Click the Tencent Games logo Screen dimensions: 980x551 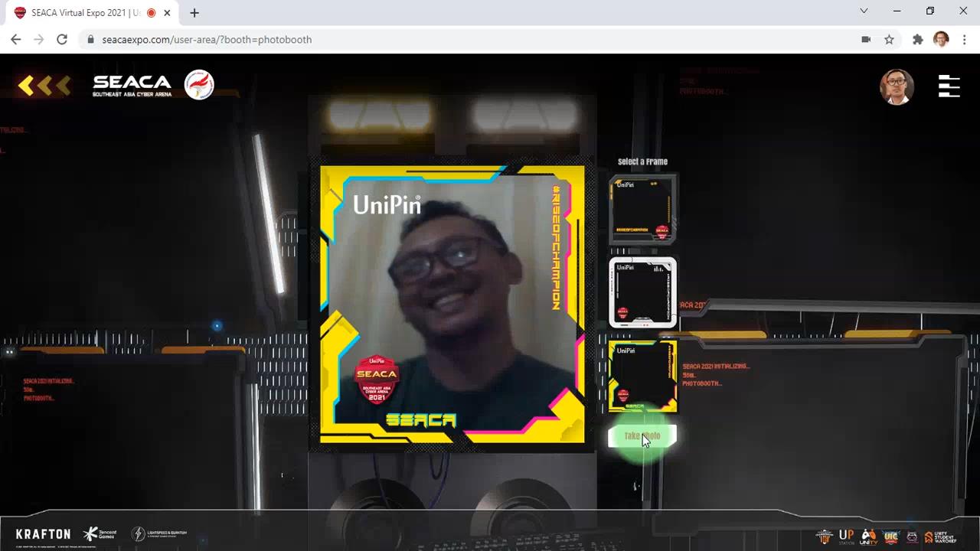coord(100,534)
